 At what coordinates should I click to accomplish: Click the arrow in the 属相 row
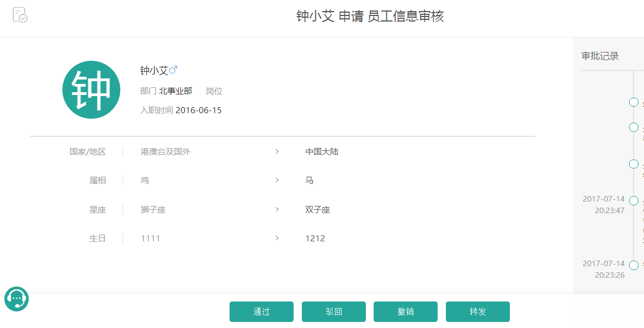(277, 180)
